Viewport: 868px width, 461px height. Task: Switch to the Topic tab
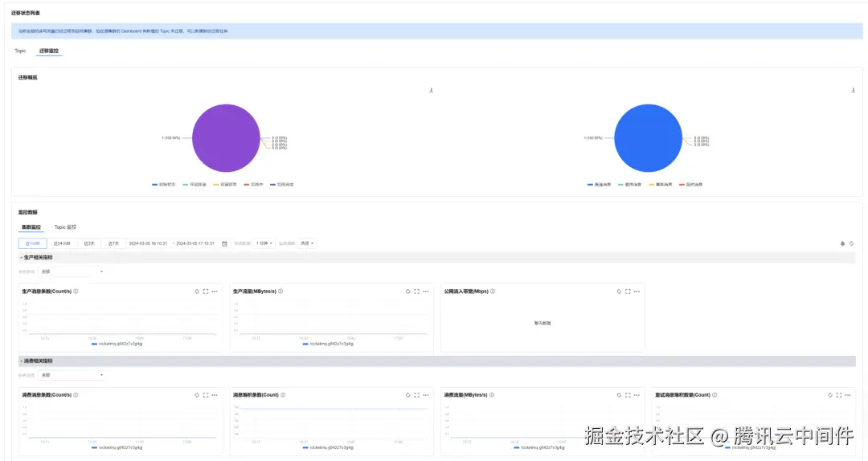(20, 51)
